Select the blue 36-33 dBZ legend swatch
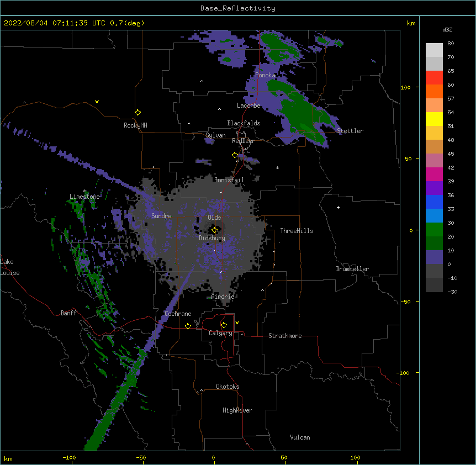The height and width of the screenshot is (465, 476). point(434,202)
